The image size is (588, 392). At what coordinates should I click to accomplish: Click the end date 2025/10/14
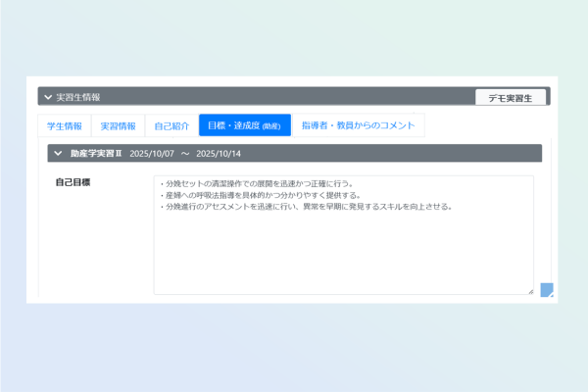[x=218, y=154]
